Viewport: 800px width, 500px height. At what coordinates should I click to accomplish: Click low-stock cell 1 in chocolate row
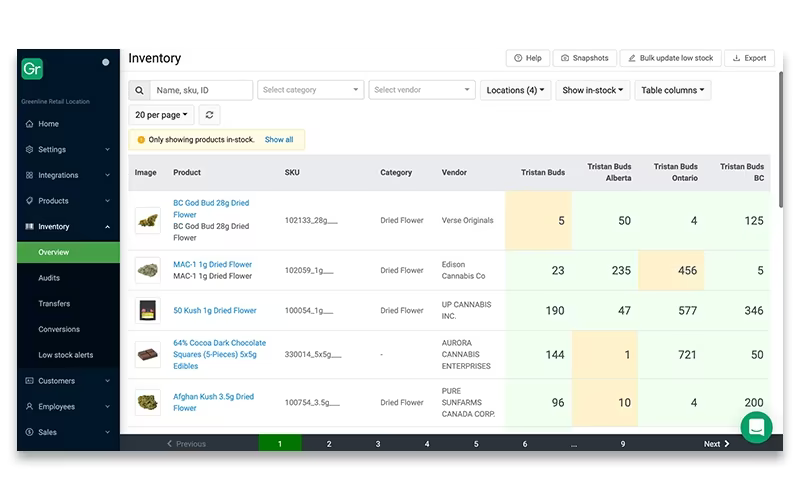click(605, 355)
